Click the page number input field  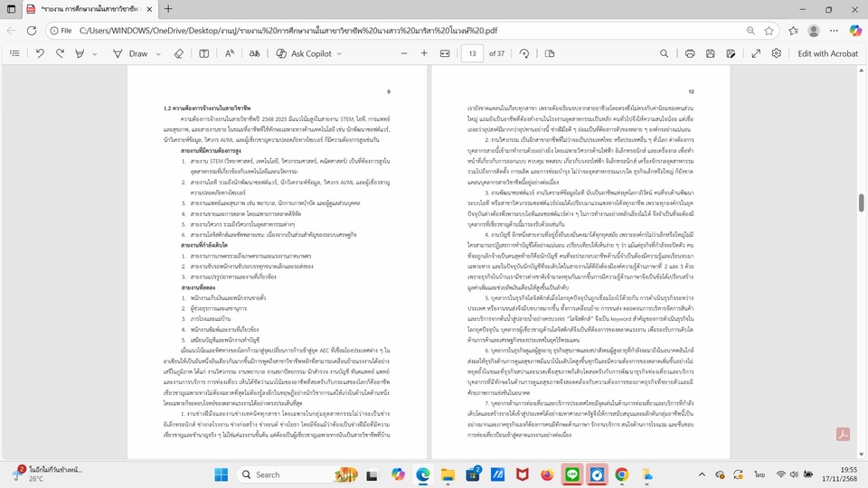472,53
